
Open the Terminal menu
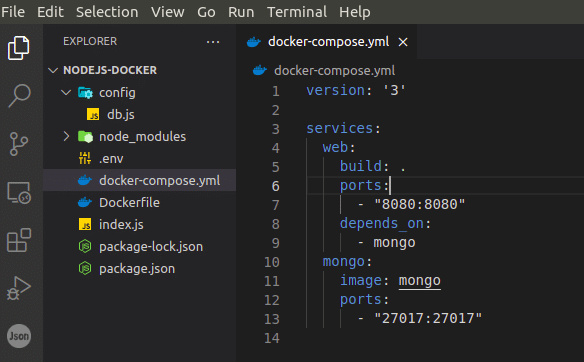pyautogui.click(x=297, y=12)
